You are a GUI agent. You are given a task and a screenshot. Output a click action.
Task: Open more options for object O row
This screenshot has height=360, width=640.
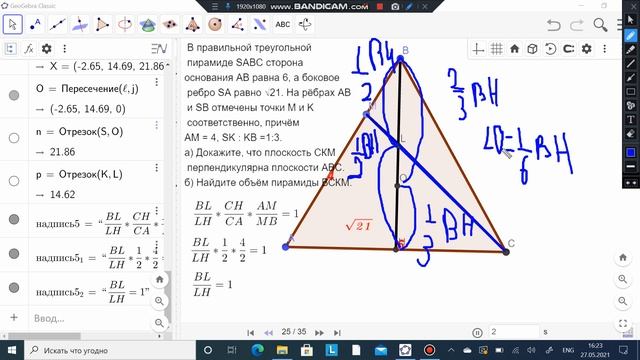(156, 82)
